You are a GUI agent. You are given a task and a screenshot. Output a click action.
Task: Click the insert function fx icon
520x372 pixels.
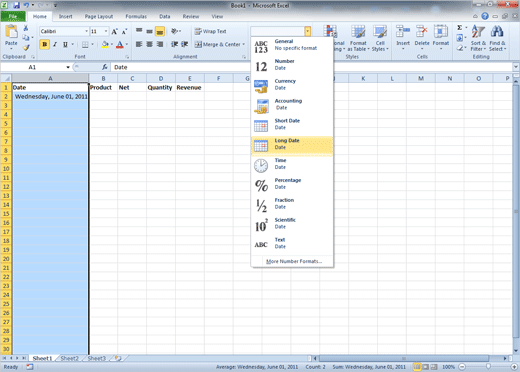click(x=105, y=67)
